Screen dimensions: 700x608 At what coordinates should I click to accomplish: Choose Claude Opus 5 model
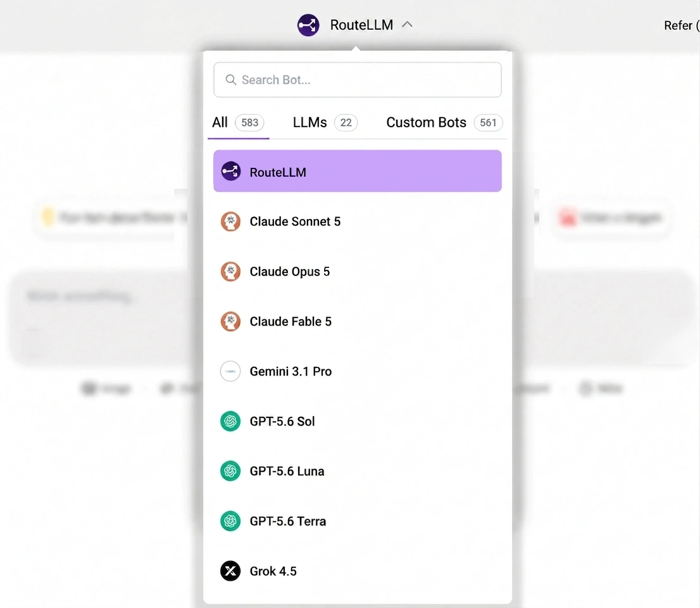pyautogui.click(x=357, y=272)
